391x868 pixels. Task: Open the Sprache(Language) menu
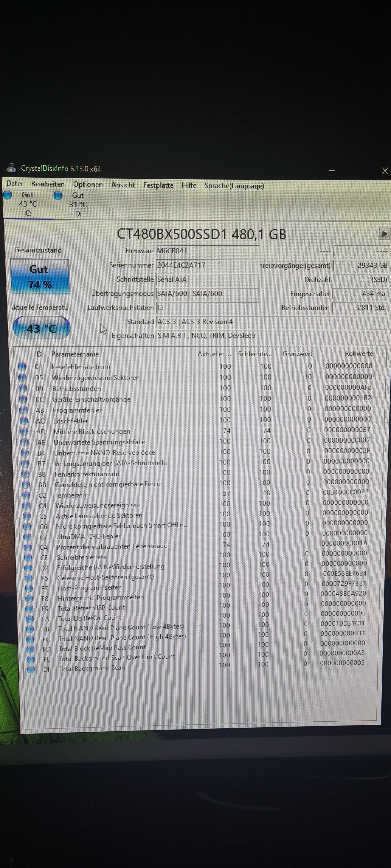tap(234, 186)
